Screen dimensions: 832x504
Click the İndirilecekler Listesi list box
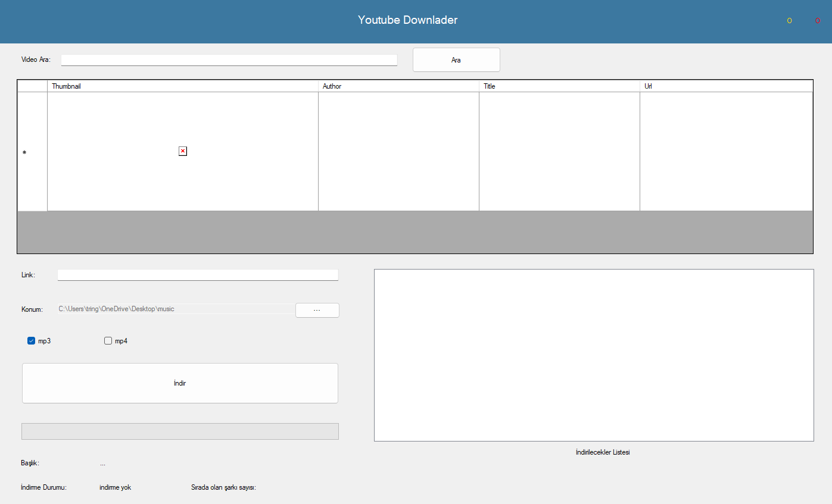click(x=593, y=354)
